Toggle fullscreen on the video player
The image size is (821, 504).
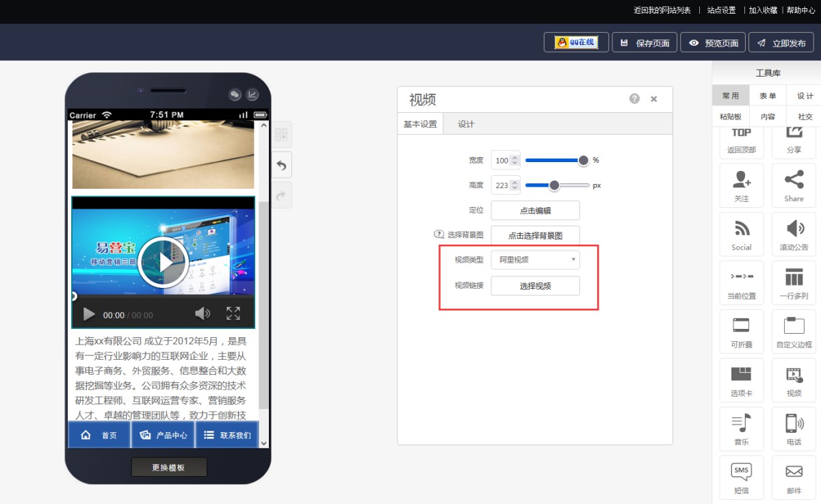233,314
